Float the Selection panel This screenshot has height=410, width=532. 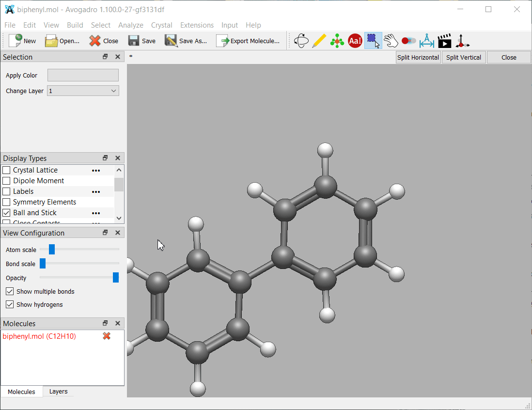pos(105,57)
